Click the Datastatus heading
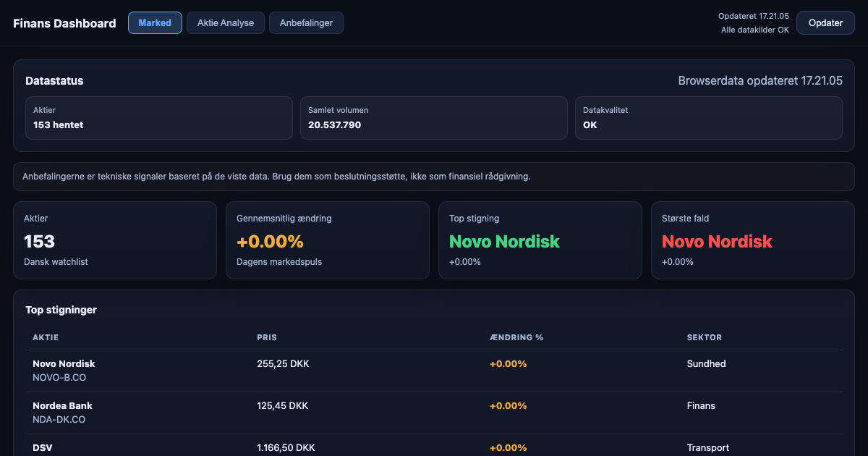Image resolution: width=868 pixels, height=456 pixels. 54,81
